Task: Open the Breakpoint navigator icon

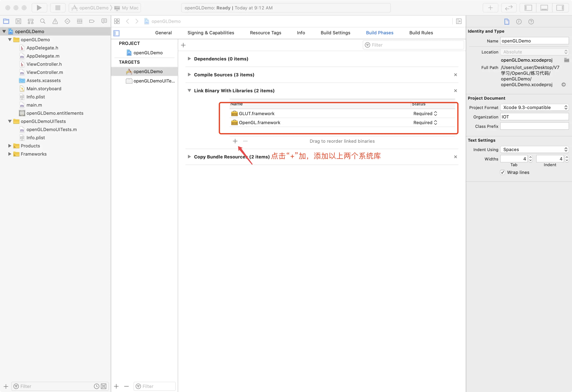Action: click(92, 21)
